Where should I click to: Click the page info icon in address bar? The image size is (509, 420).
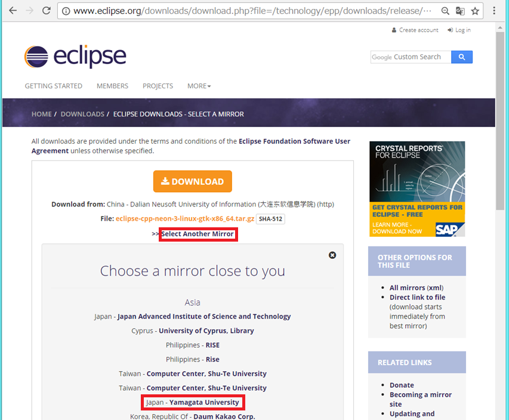(65, 10)
